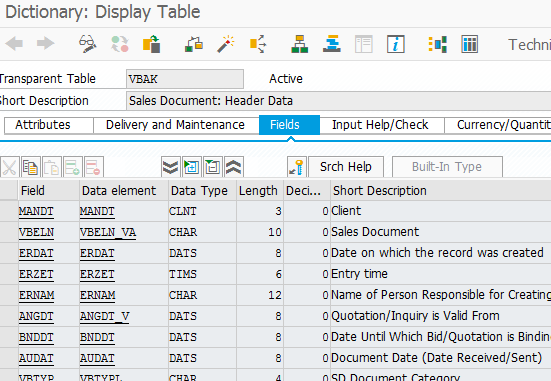Open data element ERZET link
This screenshot has width=551, height=381.
click(x=97, y=275)
